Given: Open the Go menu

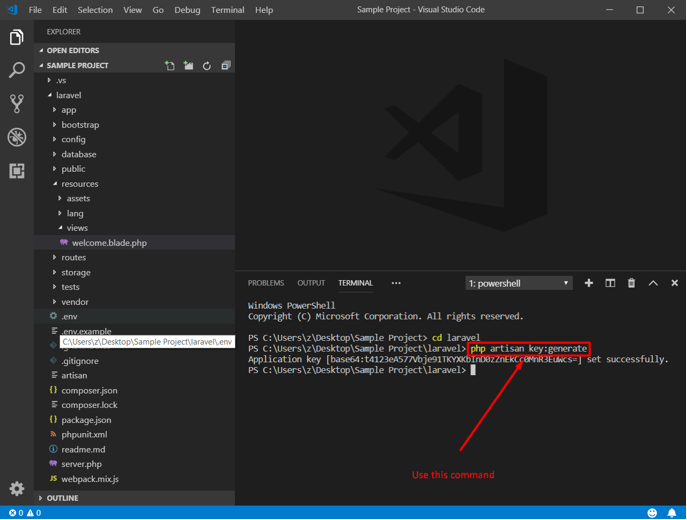Looking at the screenshot, I should tap(158, 10).
